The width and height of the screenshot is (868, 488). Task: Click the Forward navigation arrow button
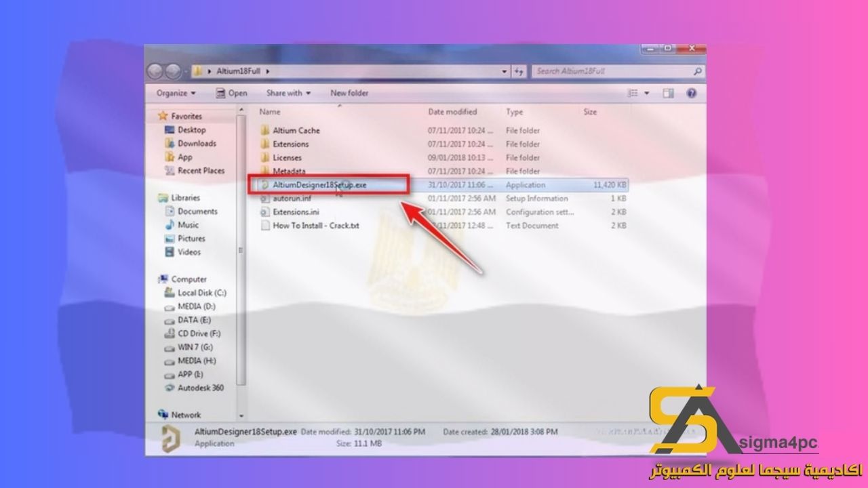pyautogui.click(x=173, y=70)
